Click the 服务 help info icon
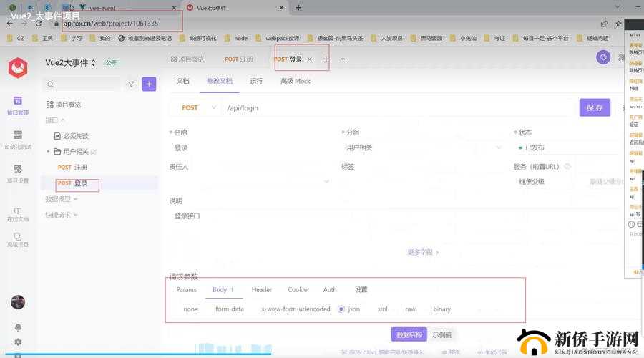Screen dimensions: 644x358 [x=567, y=166]
